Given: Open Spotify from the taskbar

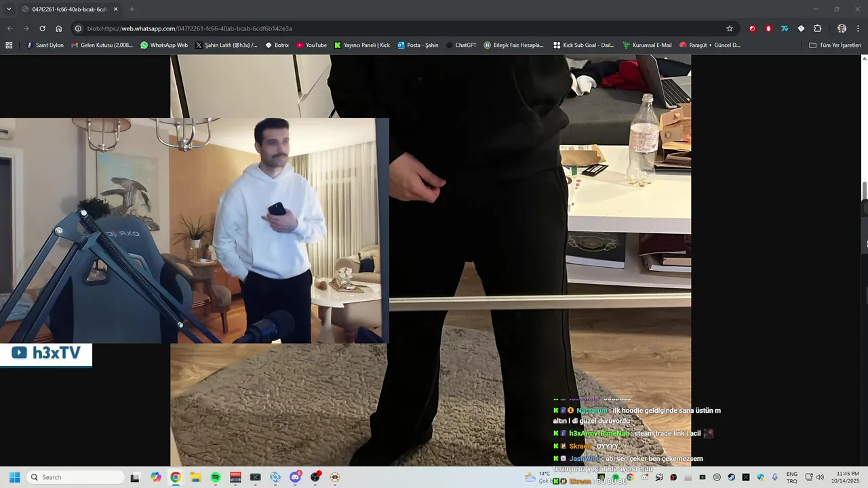Looking at the screenshot, I should [216, 477].
